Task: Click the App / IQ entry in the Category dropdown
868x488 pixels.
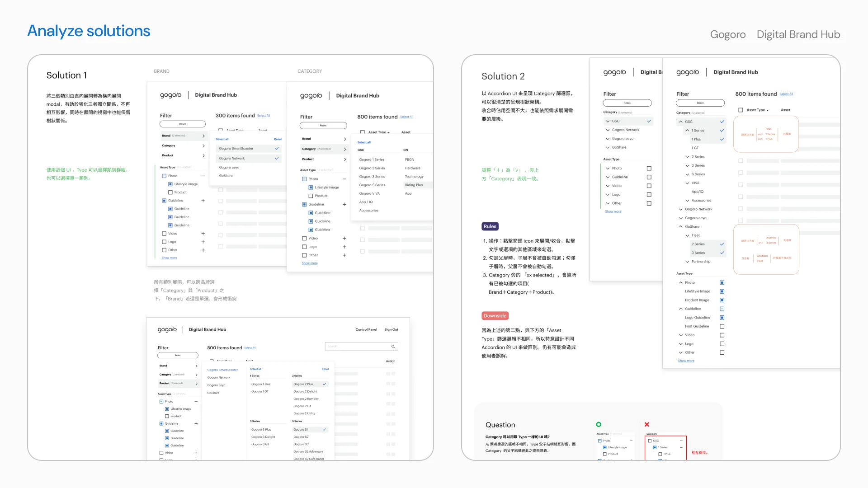Action: 366,202
